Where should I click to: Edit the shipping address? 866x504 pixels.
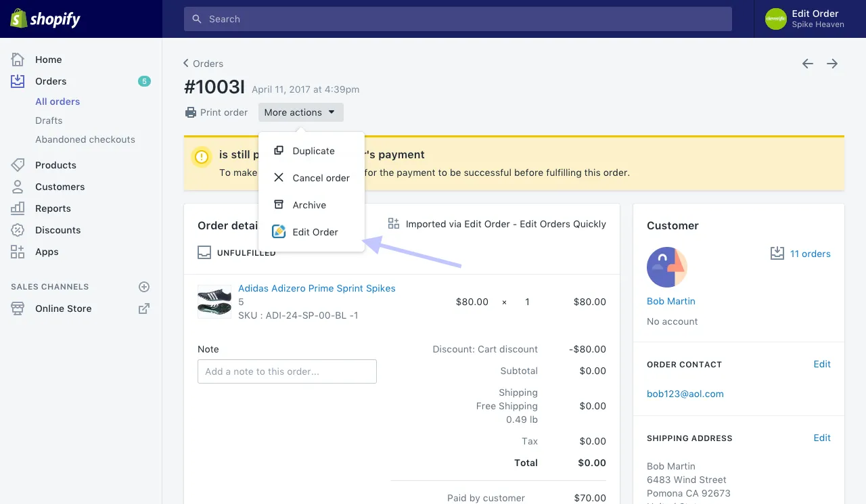822,438
